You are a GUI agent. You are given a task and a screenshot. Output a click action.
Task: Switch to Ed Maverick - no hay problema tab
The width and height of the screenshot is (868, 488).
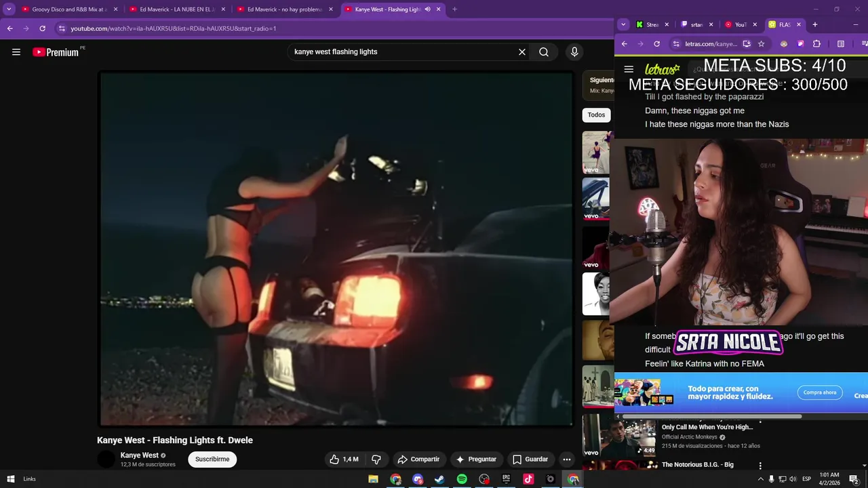(x=285, y=9)
